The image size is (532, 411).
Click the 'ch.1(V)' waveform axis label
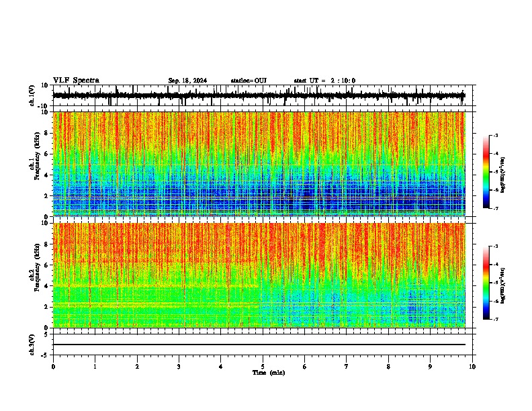pos(32,95)
